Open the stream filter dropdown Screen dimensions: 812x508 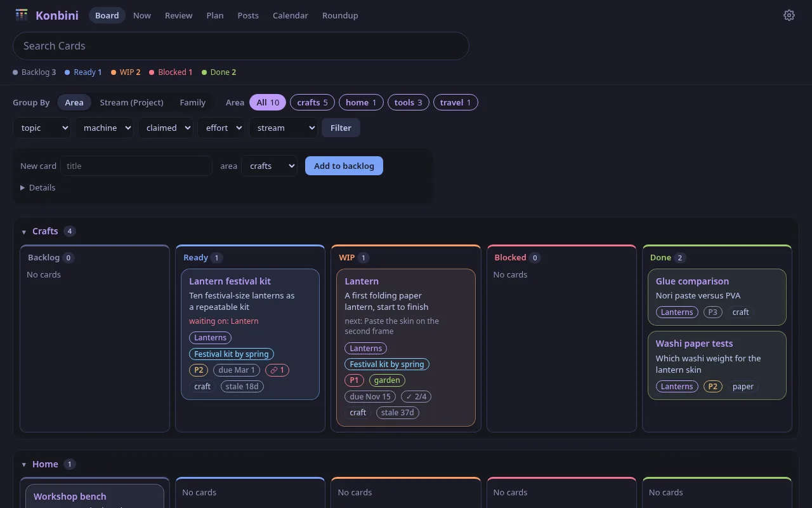click(x=283, y=128)
